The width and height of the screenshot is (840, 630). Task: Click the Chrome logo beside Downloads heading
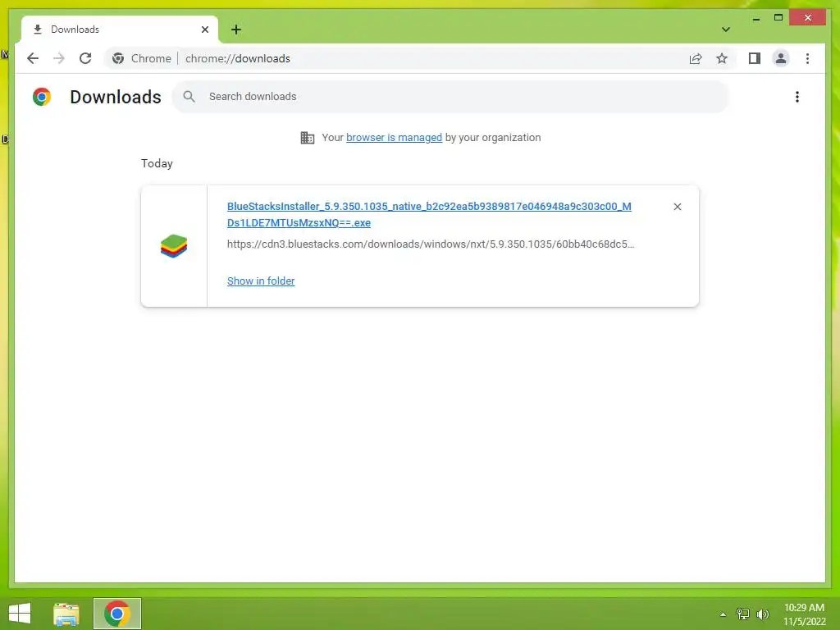click(x=42, y=97)
